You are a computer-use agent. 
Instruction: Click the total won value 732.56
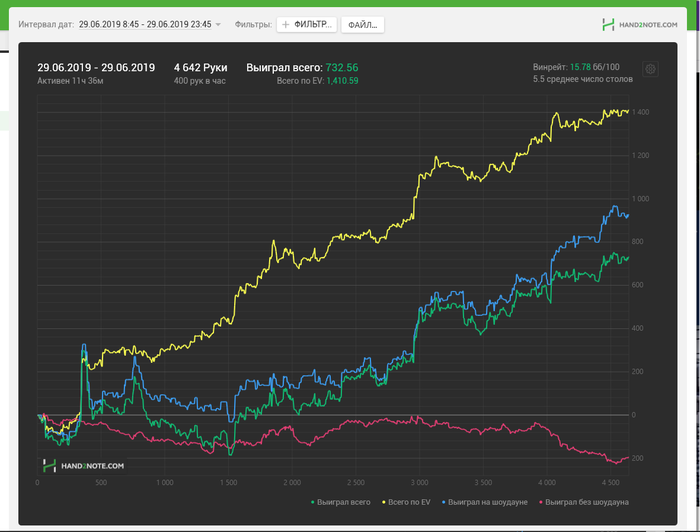342,67
